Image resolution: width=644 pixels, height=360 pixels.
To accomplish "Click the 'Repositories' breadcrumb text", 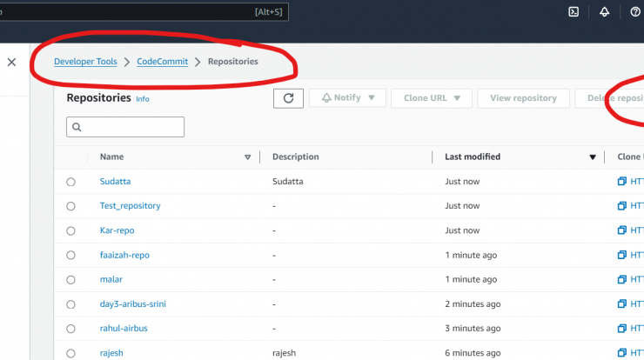I will pyautogui.click(x=233, y=62).
